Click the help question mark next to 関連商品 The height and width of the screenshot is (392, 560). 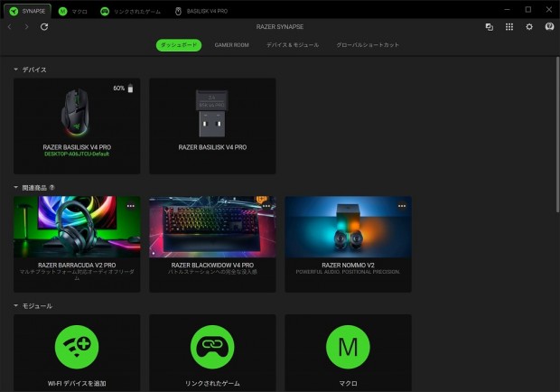point(52,188)
